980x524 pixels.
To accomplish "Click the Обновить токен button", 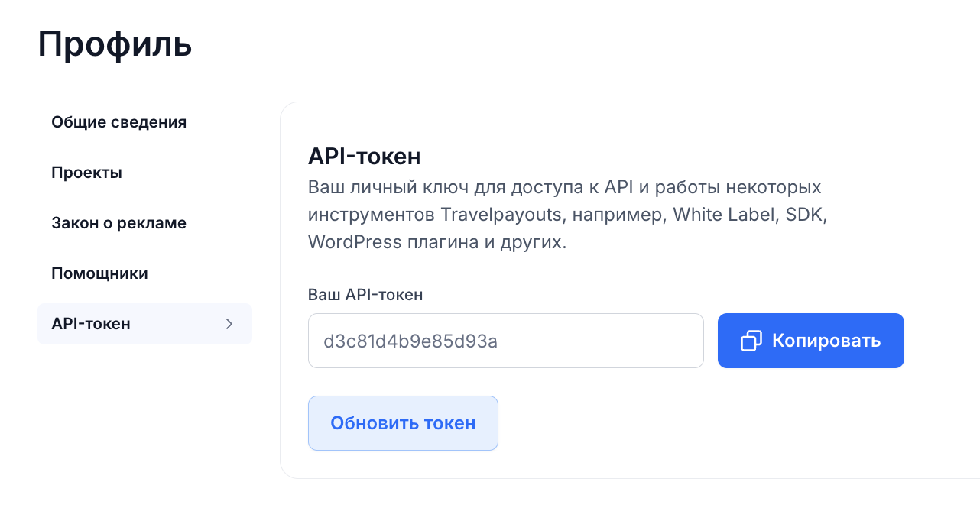I will (403, 423).
